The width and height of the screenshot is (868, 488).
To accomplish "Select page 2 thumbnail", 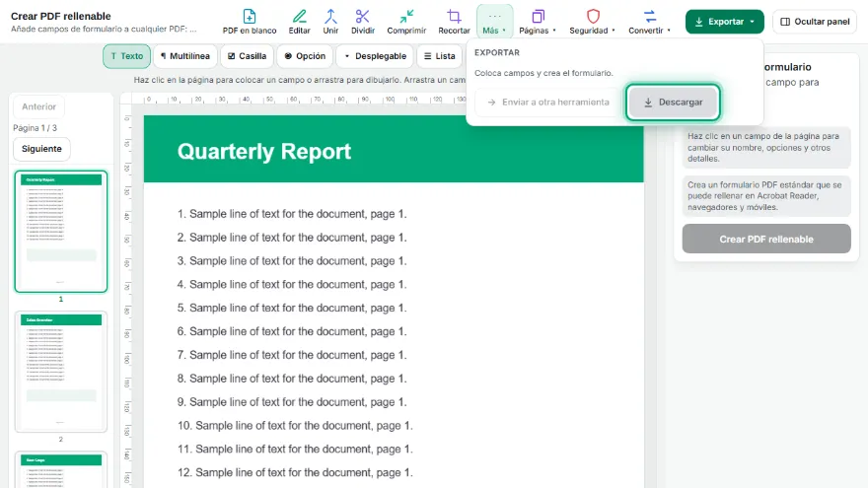I will click(x=61, y=372).
